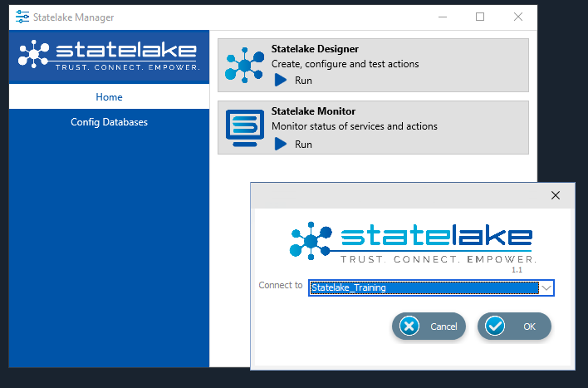Click the Statelake Manager title bar icon
This screenshot has width=588, height=388.
click(22, 17)
